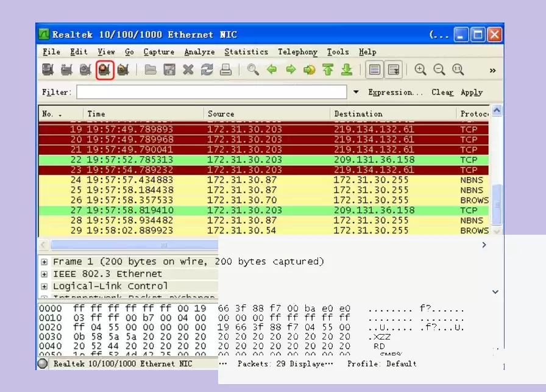Image resolution: width=546 pixels, height=392 pixels.
Task: Zoom in on packet text
Action: [420, 69]
